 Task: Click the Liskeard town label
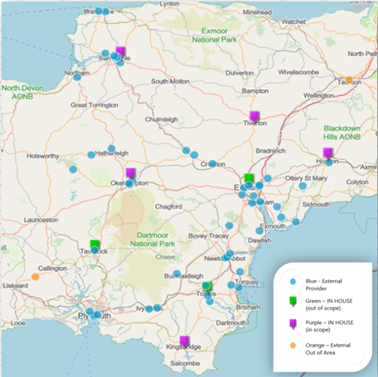15,286
